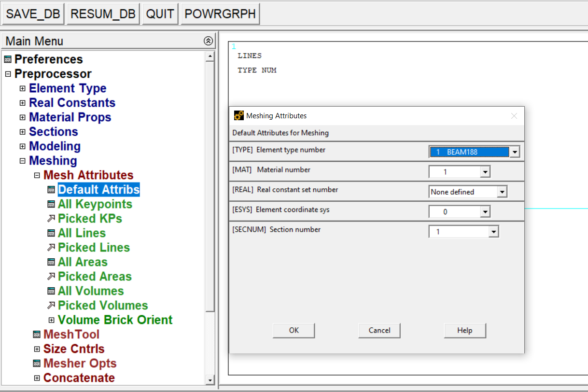Open Picked Lines menu item
Screen dimensions: 588x392
[x=94, y=248]
